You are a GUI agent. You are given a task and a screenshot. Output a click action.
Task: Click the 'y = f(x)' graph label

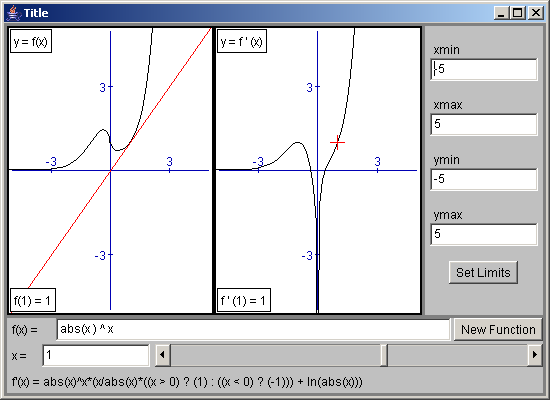click(31, 41)
